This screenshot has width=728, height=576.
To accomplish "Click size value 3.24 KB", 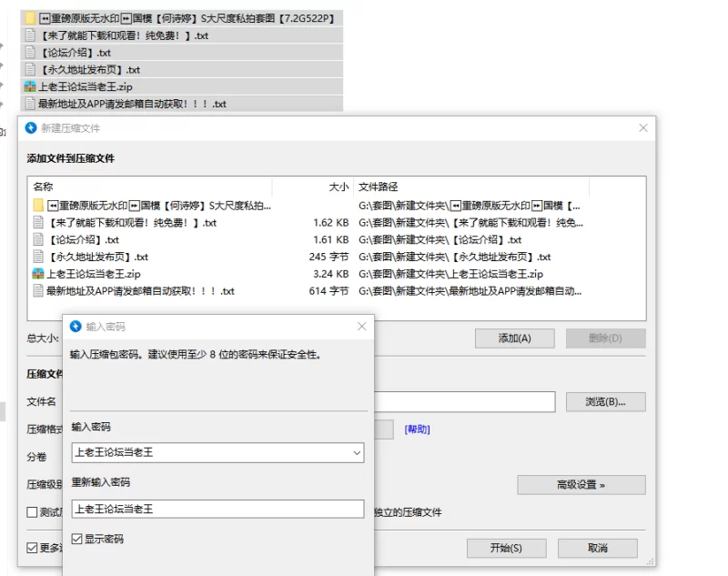I will click(330, 274).
